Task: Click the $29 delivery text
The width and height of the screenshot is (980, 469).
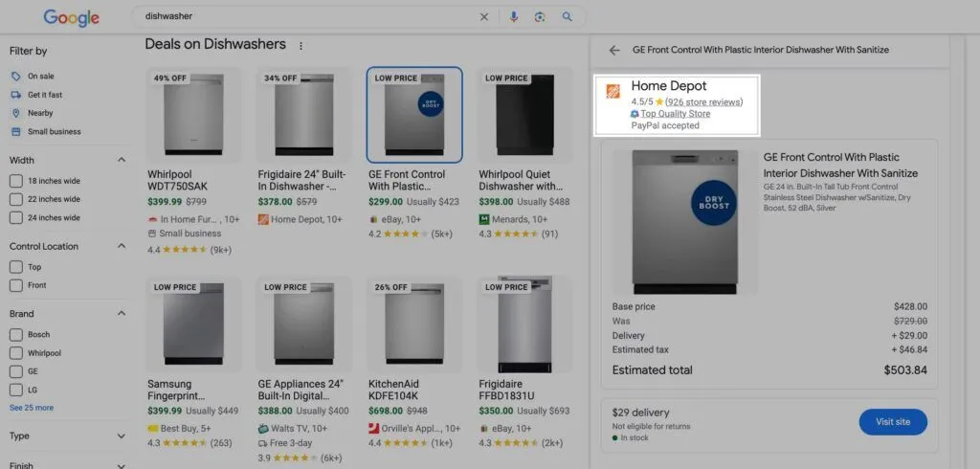Action: point(640,413)
